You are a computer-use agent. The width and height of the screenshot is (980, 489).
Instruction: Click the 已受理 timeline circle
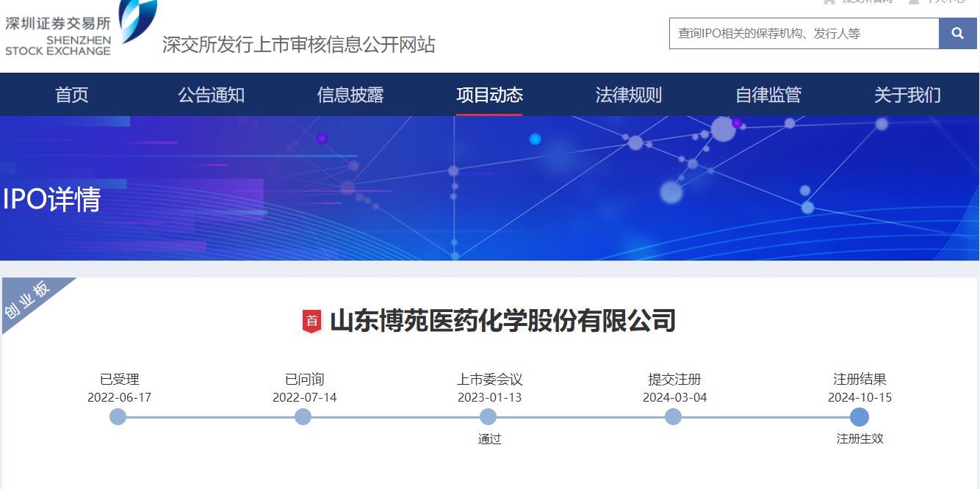coord(118,417)
